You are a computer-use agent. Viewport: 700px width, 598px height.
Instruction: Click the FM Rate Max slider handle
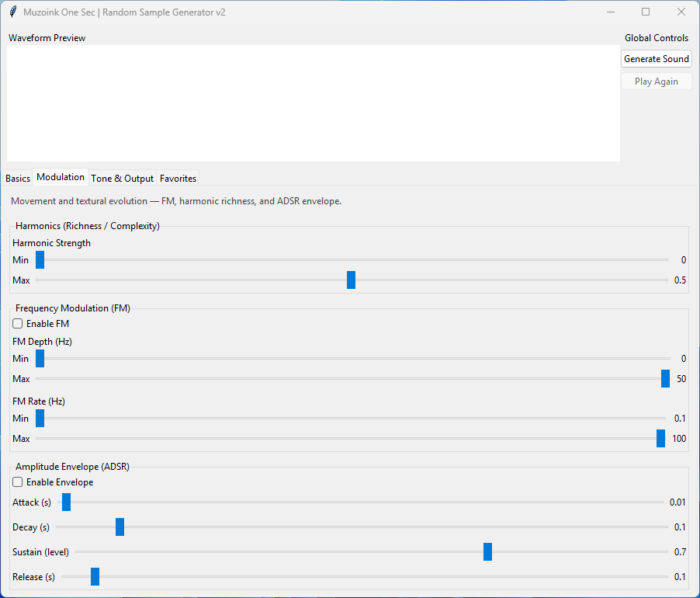coord(660,439)
